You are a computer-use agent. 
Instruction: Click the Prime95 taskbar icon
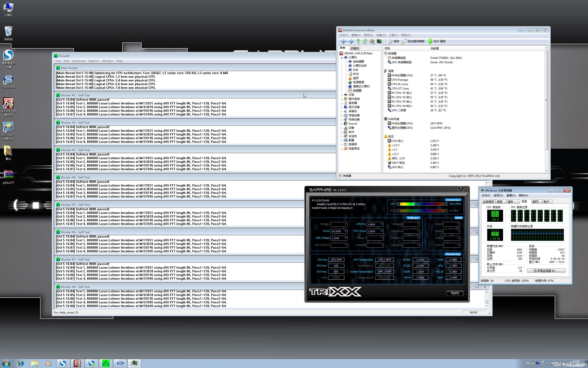tap(106, 364)
